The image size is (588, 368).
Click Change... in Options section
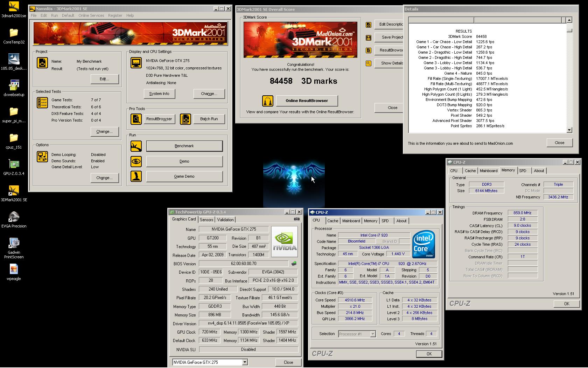(x=104, y=178)
